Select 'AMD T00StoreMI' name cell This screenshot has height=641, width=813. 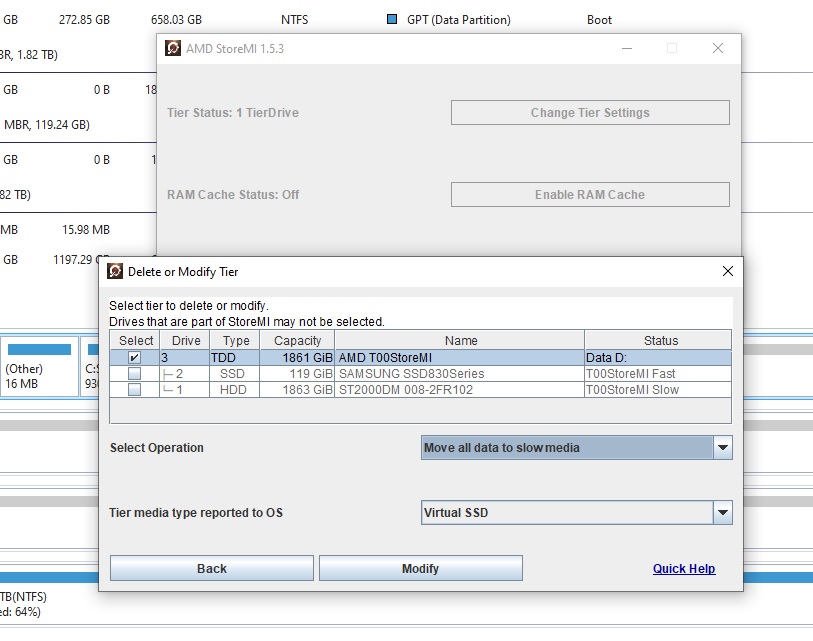point(459,357)
